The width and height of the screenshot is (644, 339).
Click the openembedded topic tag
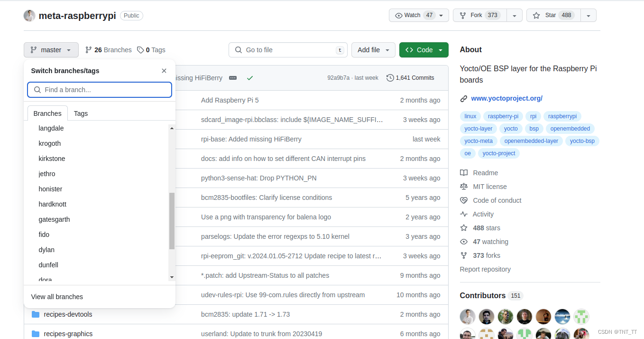coord(570,129)
